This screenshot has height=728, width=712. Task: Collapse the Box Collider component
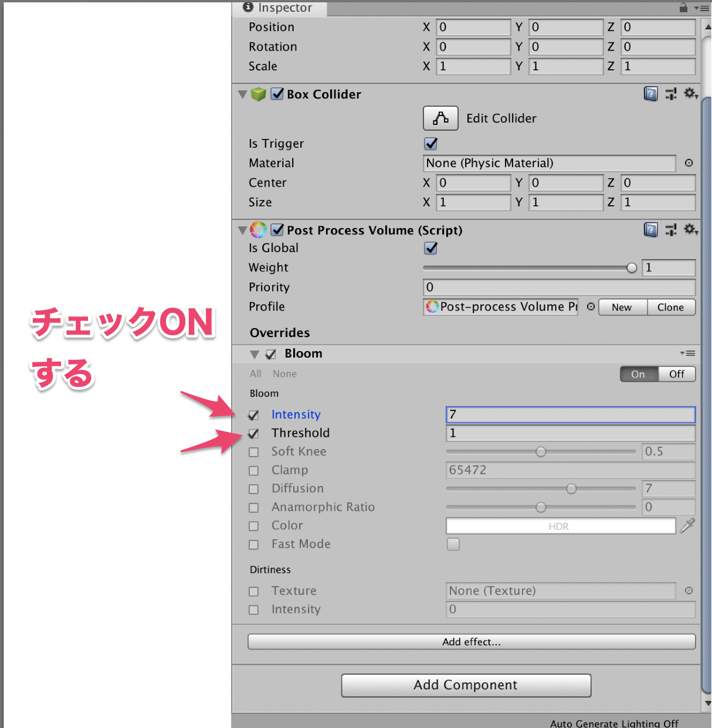[242, 94]
